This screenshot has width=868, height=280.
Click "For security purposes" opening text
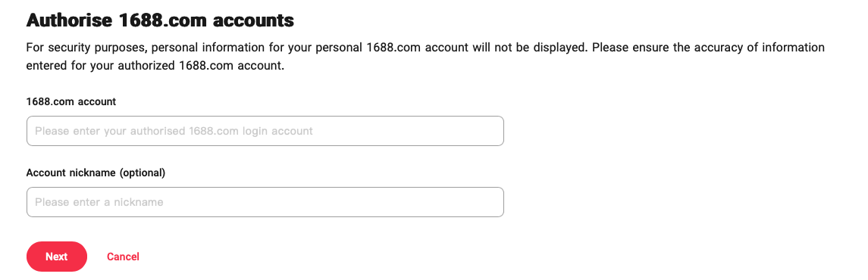[x=86, y=48]
